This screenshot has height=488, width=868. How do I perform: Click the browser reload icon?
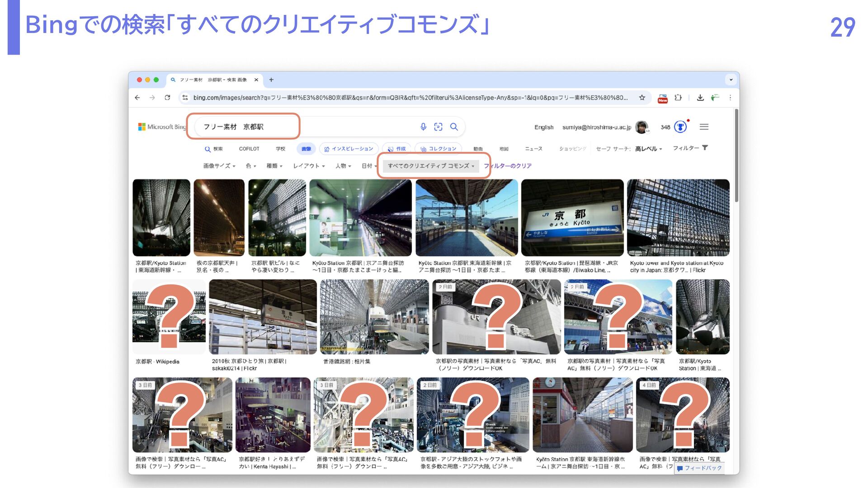coord(167,98)
